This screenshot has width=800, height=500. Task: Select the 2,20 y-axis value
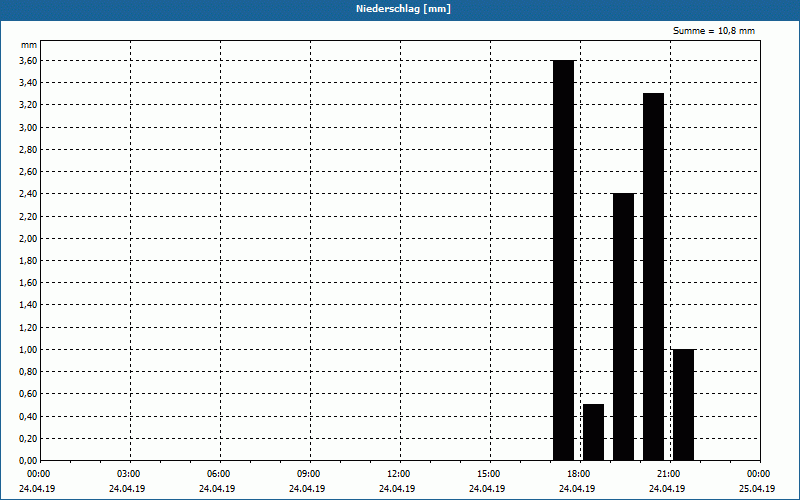coord(28,216)
